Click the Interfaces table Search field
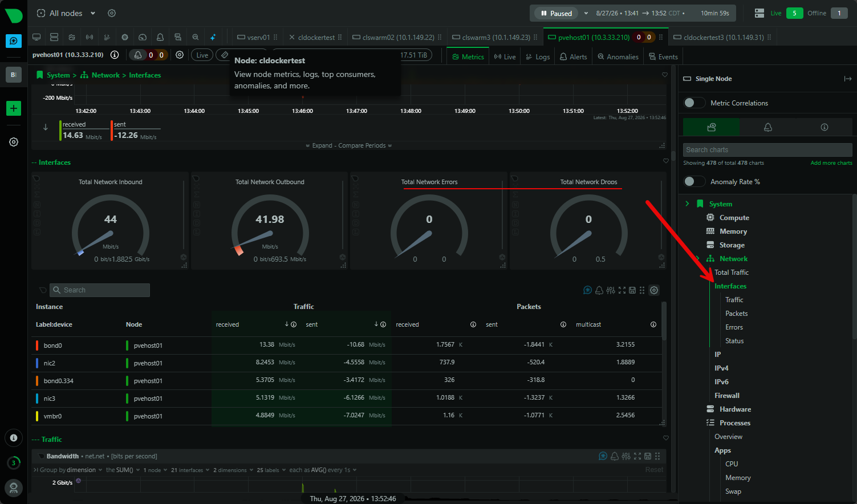Viewport: 857px width, 504px height. (100, 290)
